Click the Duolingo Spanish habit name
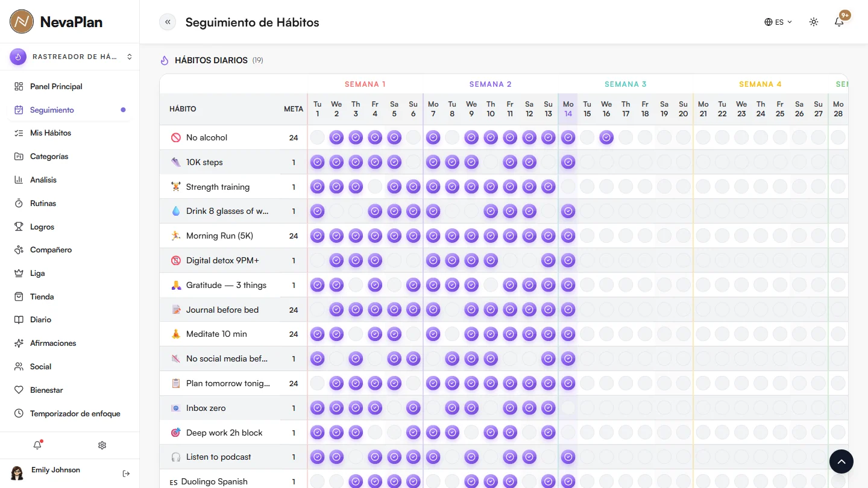 point(214,481)
